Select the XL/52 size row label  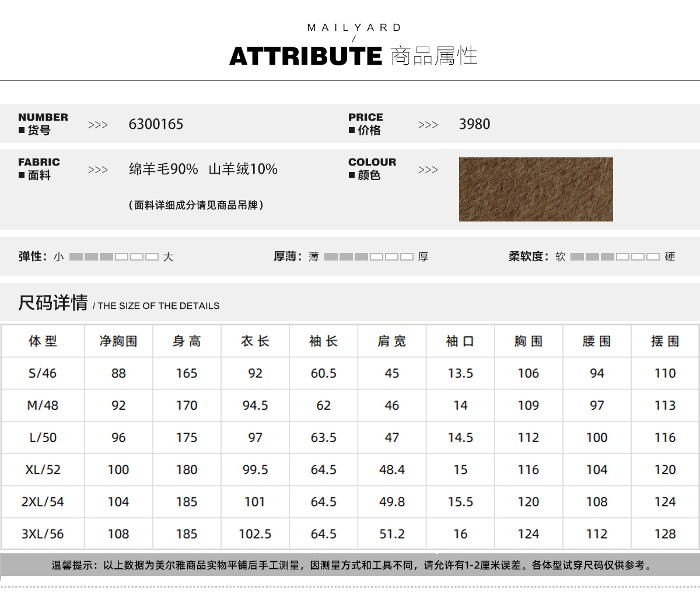click(43, 469)
